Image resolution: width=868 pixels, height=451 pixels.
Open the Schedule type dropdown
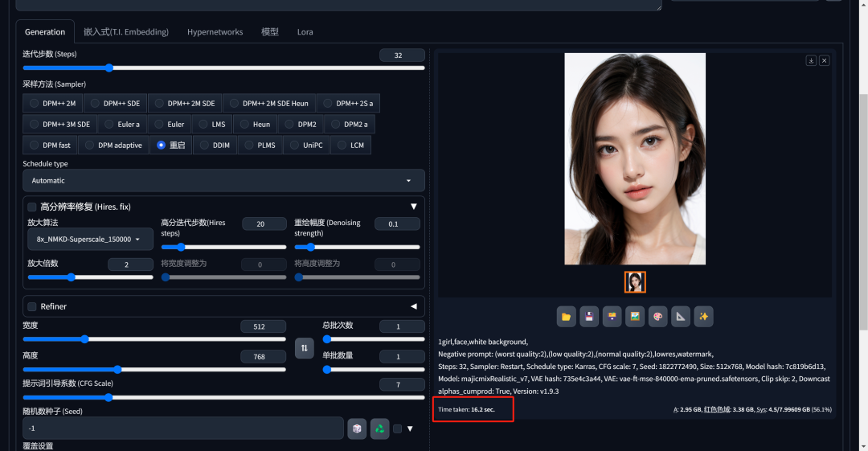pyautogui.click(x=223, y=181)
